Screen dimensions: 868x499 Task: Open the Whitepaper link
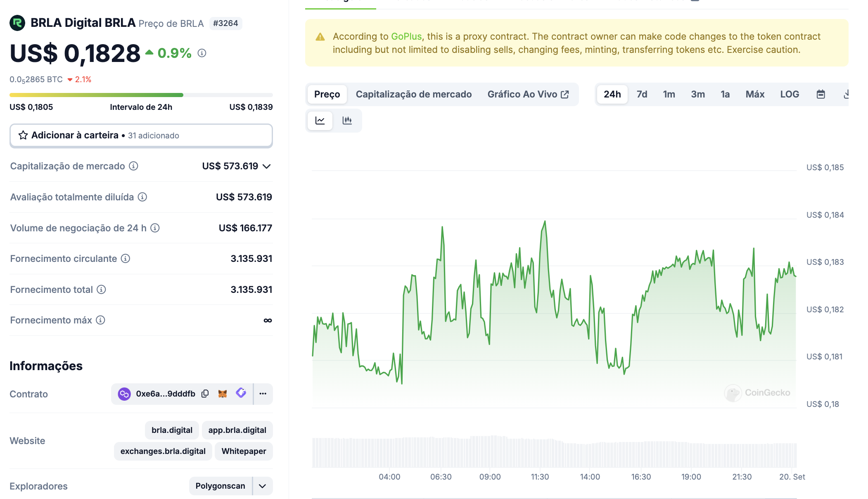pos(244,451)
